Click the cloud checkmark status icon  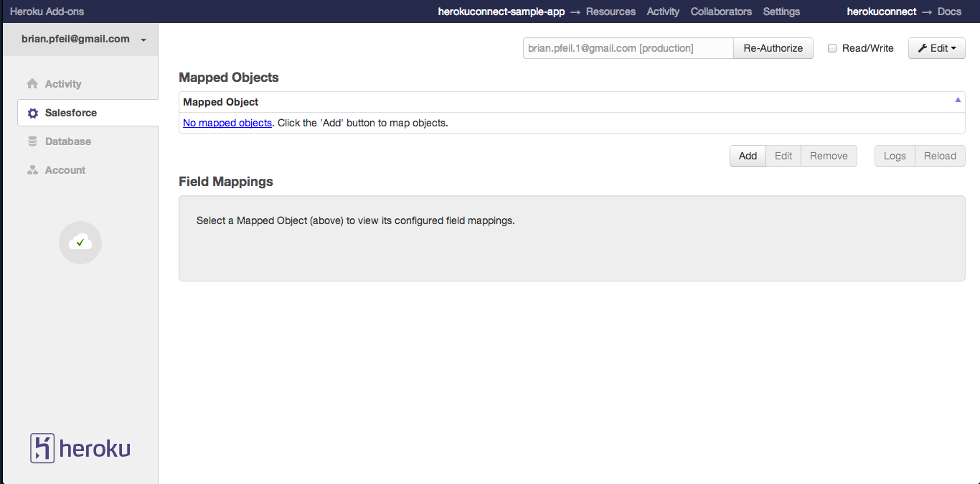80,243
